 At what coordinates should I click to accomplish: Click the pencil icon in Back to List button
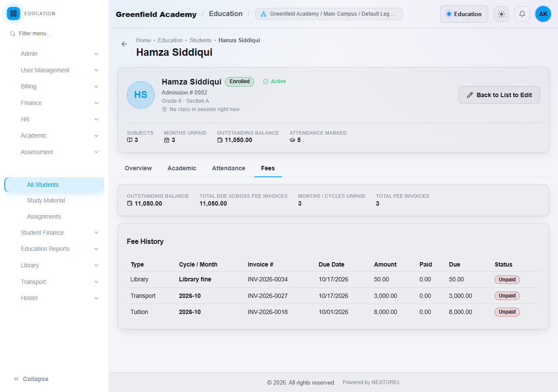(470, 95)
